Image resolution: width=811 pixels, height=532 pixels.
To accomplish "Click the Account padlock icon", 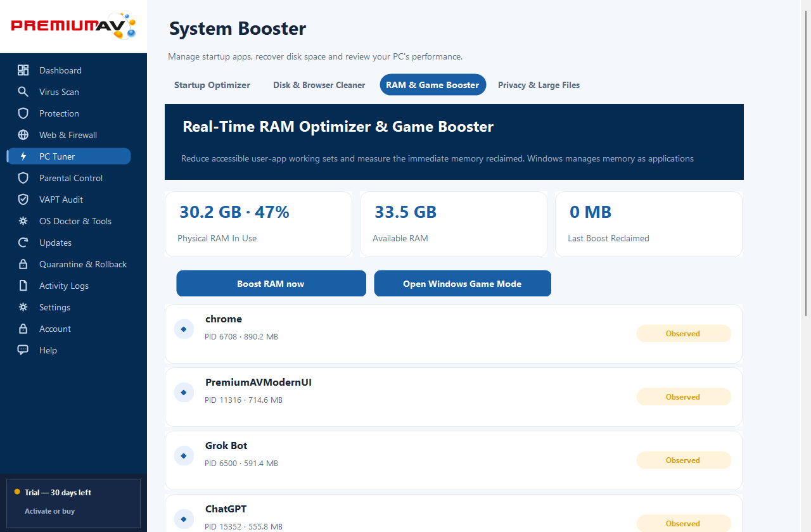I will [23, 329].
